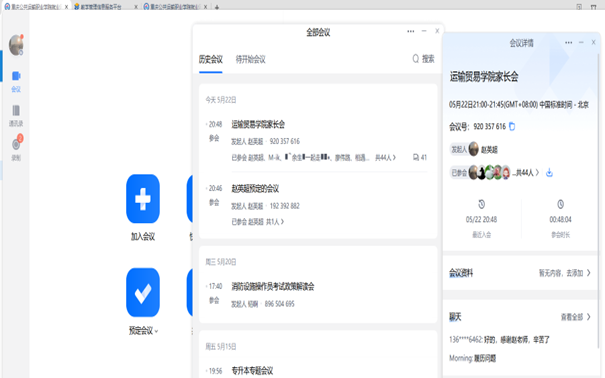Click the 搜索 text in 全部会议
The width and height of the screenshot is (605, 378).
click(x=428, y=59)
